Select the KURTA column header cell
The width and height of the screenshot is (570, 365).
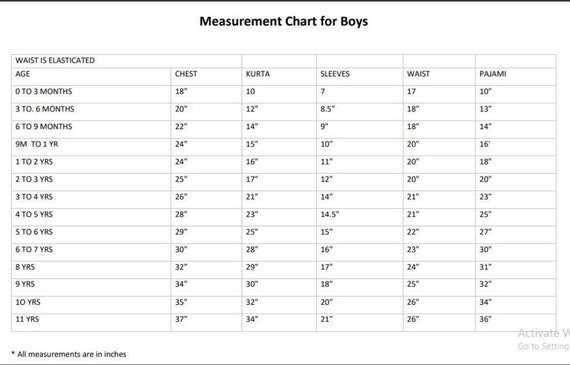click(x=279, y=76)
